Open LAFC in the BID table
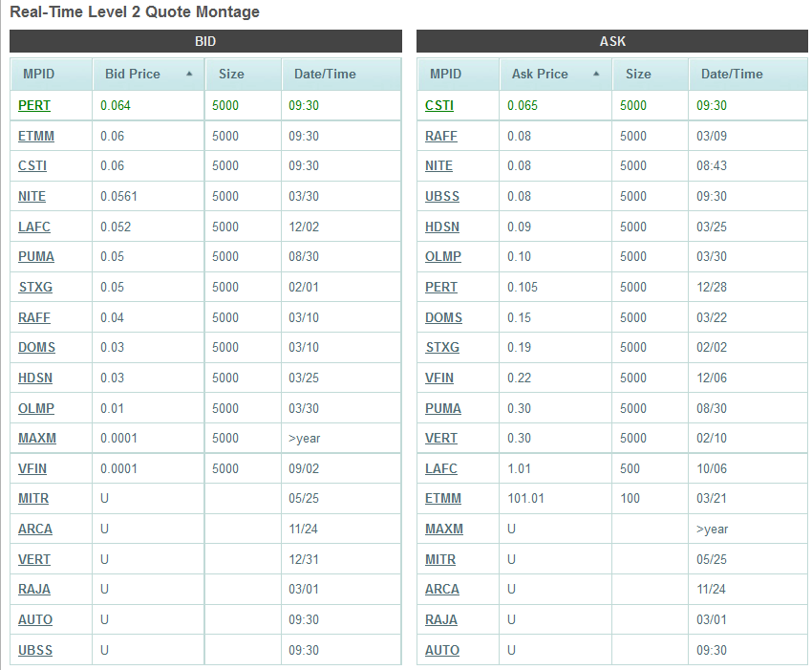 click(34, 227)
